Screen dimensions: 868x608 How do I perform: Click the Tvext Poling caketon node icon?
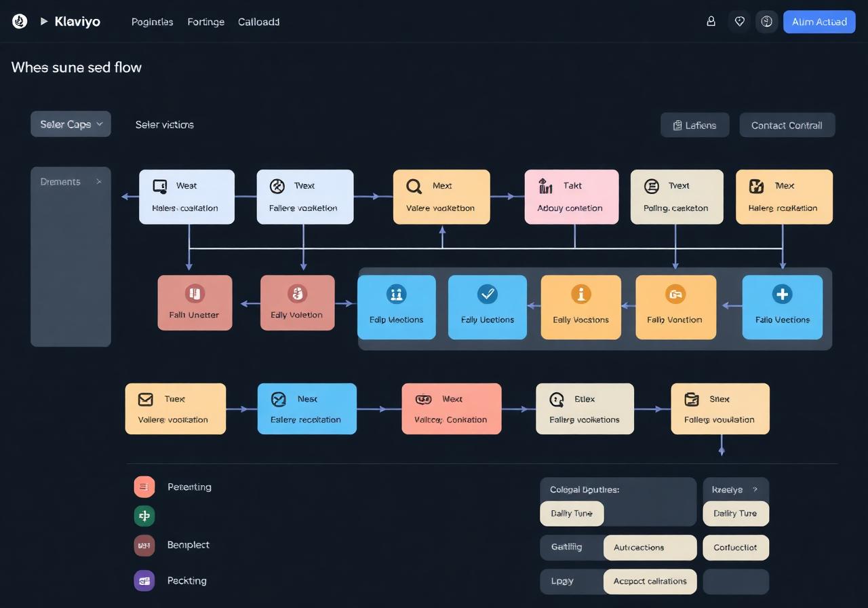pyautogui.click(x=651, y=186)
